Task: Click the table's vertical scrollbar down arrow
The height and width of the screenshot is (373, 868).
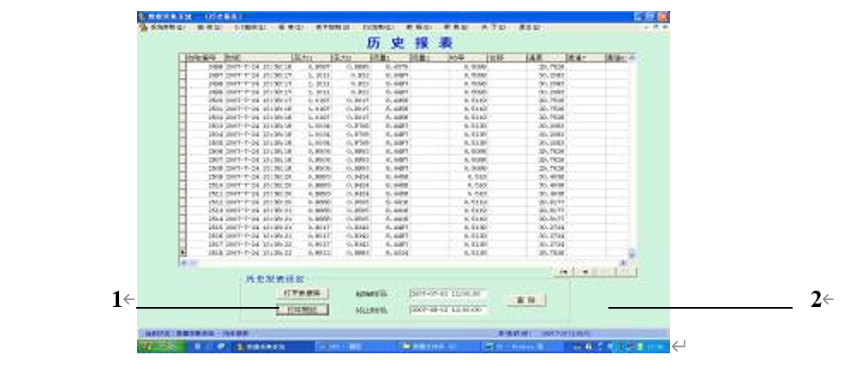Action: coord(632,254)
